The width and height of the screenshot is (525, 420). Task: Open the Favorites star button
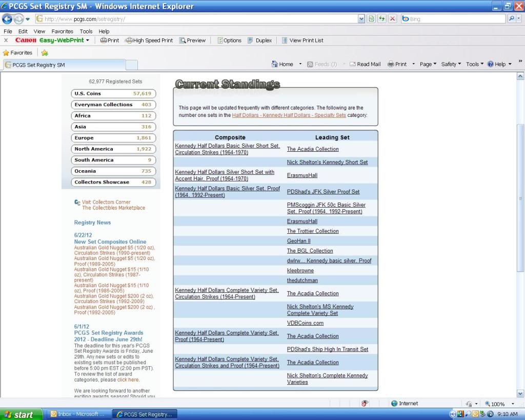coord(18,53)
